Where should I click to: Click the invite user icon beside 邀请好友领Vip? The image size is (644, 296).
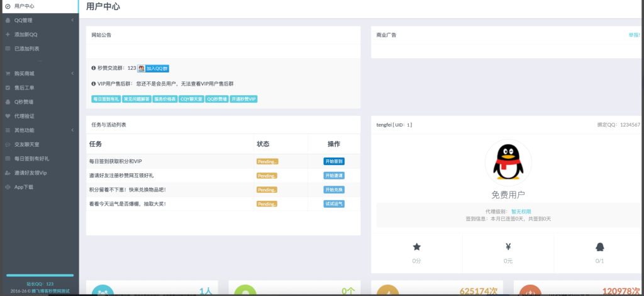point(8,173)
